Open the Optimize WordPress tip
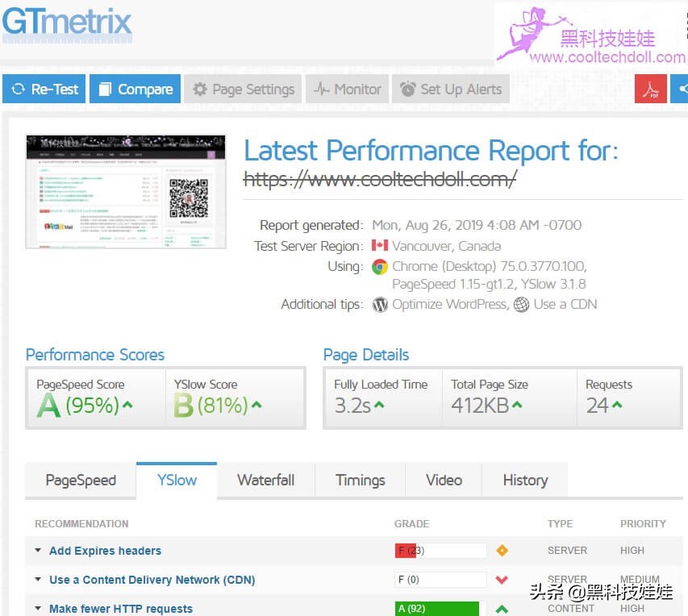The image size is (688, 616). [x=450, y=304]
